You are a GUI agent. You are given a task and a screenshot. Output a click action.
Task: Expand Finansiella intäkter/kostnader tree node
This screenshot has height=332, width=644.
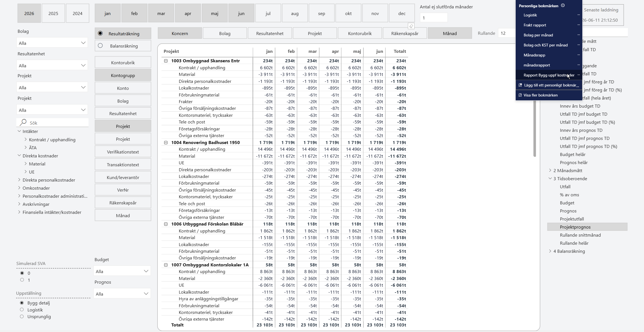[x=19, y=212]
